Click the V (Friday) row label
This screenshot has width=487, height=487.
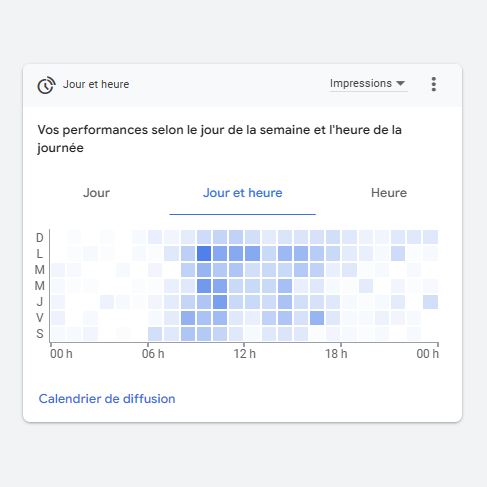40,318
